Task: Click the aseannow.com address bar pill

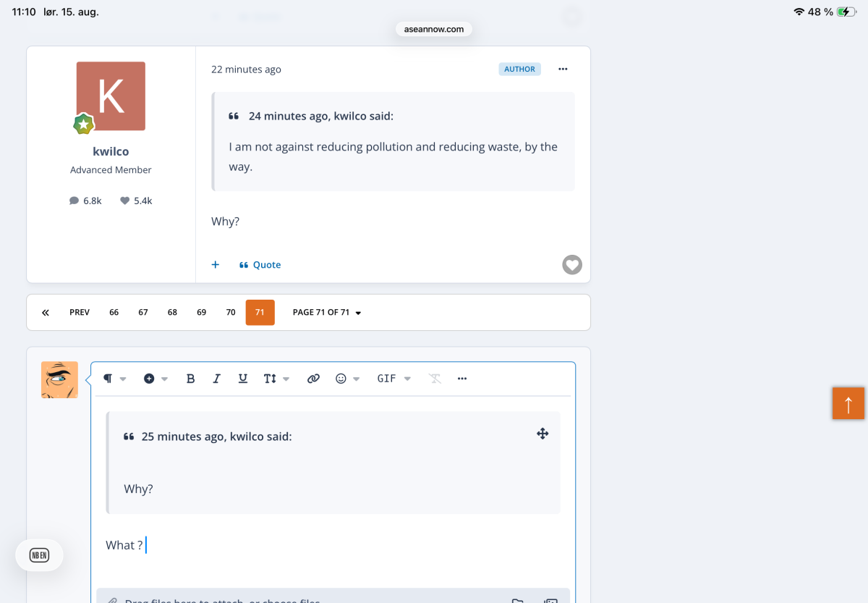Action: 434,29
